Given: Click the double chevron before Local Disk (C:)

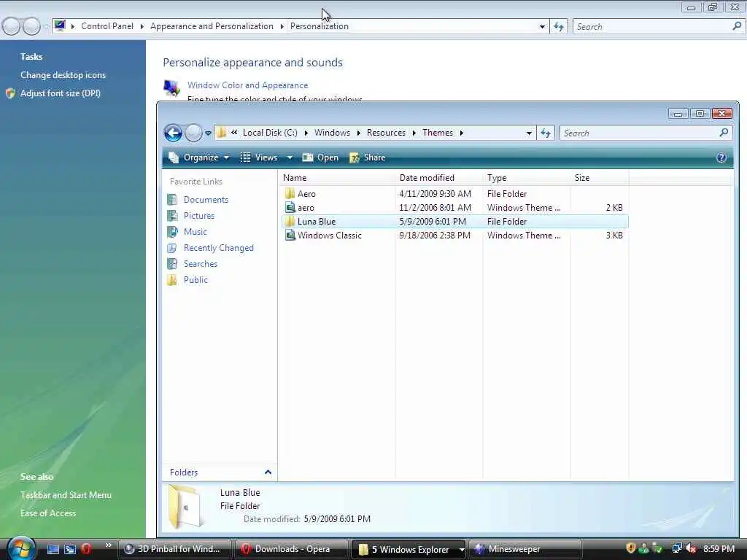Looking at the screenshot, I should pyautogui.click(x=234, y=133).
